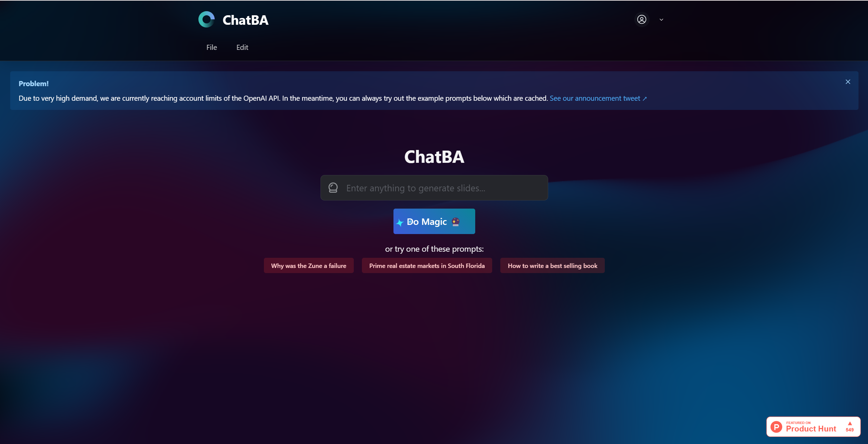The width and height of the screenshot is (868, 444).
Task: Open the user account avatar icon
Action: 641,19
